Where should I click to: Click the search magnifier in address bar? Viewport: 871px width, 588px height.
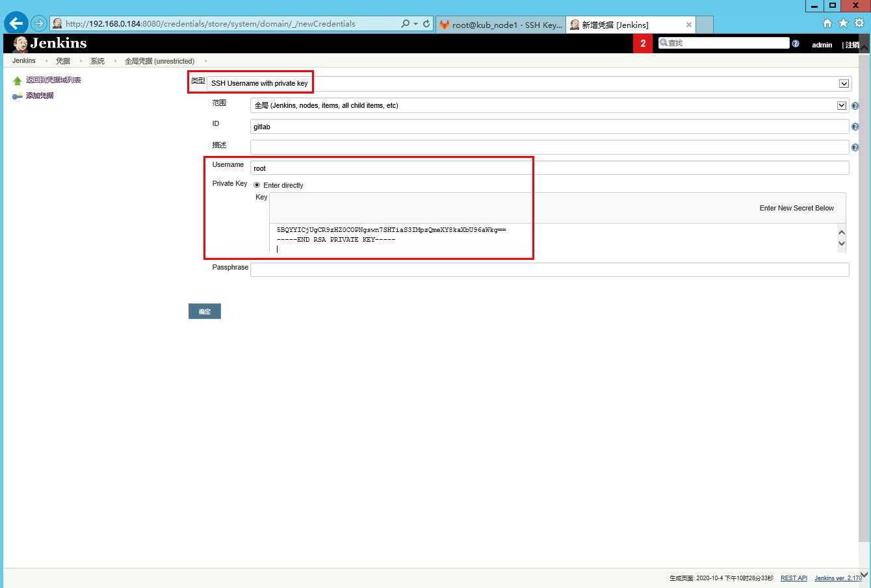(x=405, y=23)
